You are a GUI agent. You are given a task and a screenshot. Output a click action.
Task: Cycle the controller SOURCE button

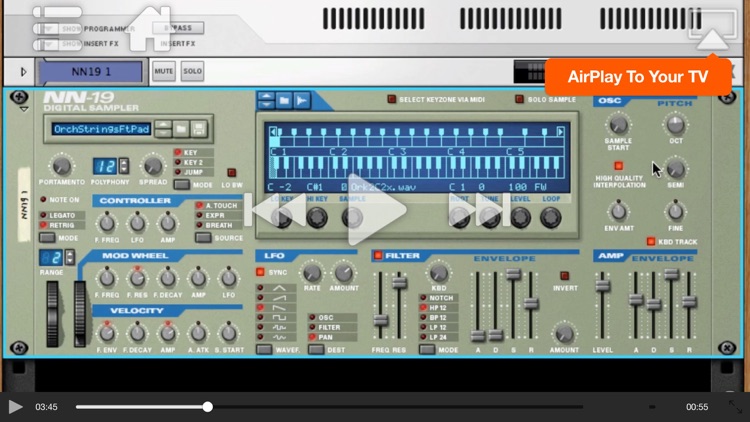tap(203, 238)
